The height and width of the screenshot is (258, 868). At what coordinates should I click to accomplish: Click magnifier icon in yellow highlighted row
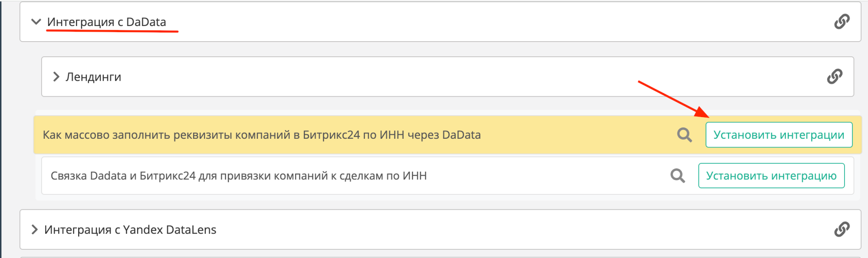(684, 135)
